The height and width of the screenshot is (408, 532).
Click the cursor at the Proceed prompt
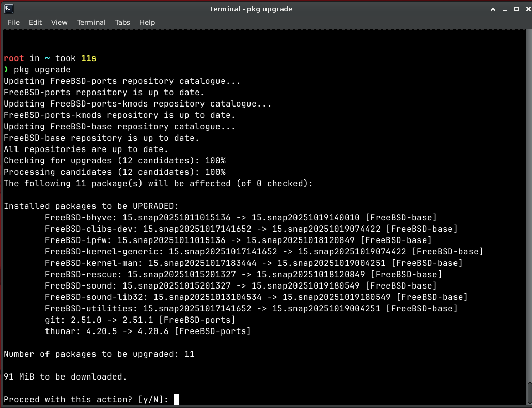pos(177,399)
